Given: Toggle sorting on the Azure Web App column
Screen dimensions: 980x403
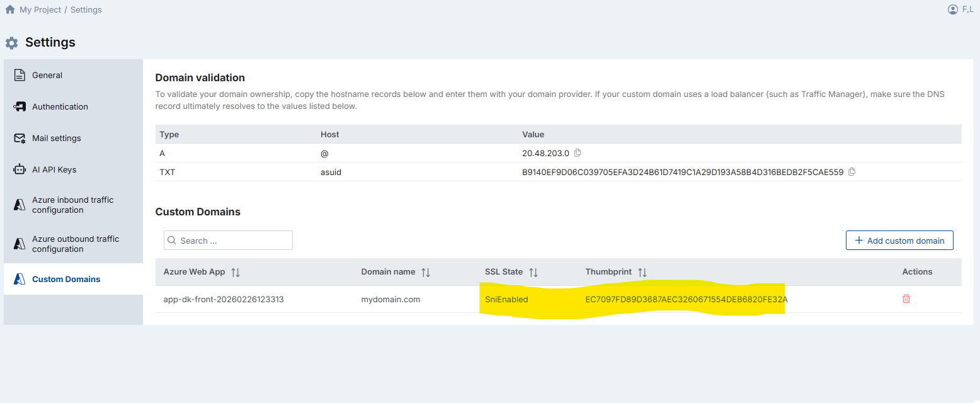Looking at the screenshot, I should click(235, 271).
